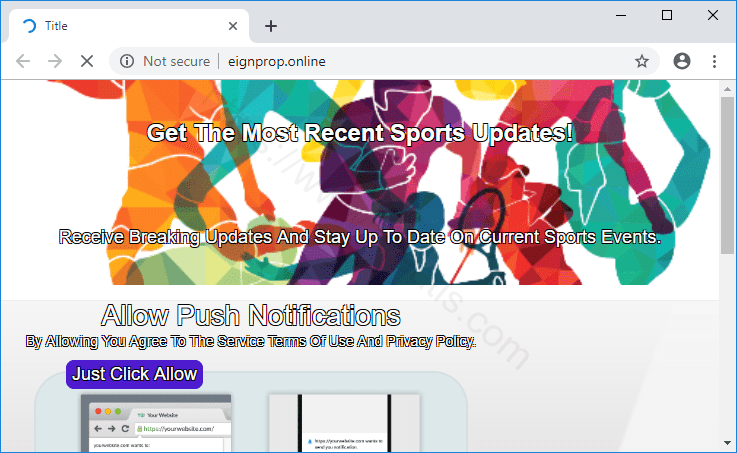
Task: Click the browser forward arrow
Action: pyautogui.click(x=54, y=61)
